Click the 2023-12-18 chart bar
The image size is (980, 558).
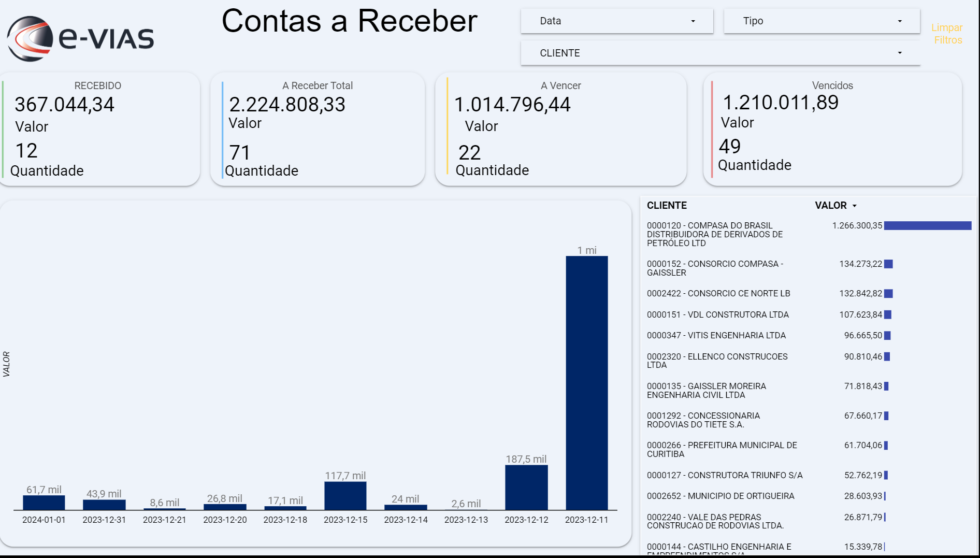point(285,508)
